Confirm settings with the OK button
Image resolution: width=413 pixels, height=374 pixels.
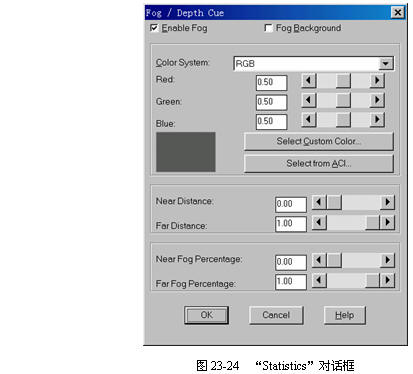click(x=206, y=315)
